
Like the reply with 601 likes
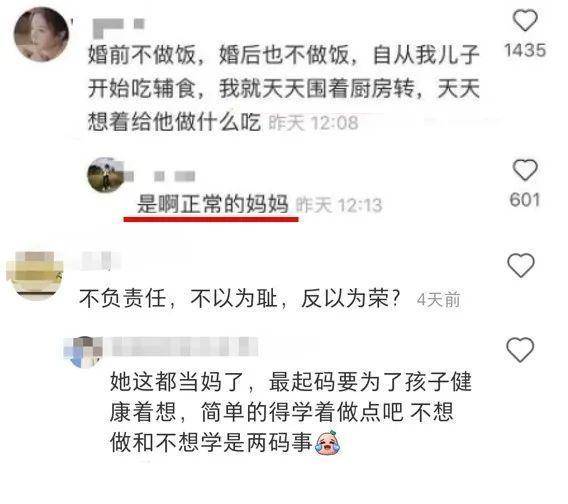pos(525,170)
